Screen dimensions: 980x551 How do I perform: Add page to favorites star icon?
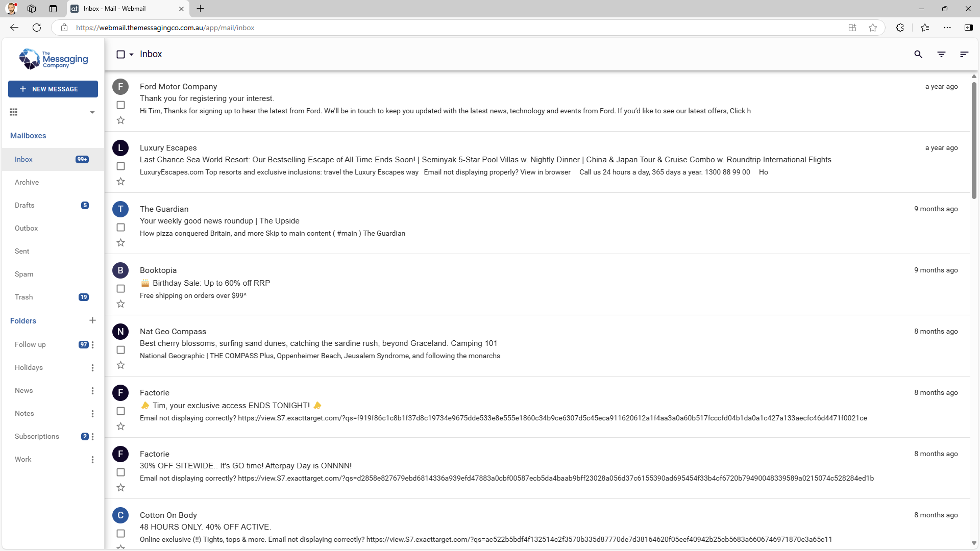click(x=873, y=27)
